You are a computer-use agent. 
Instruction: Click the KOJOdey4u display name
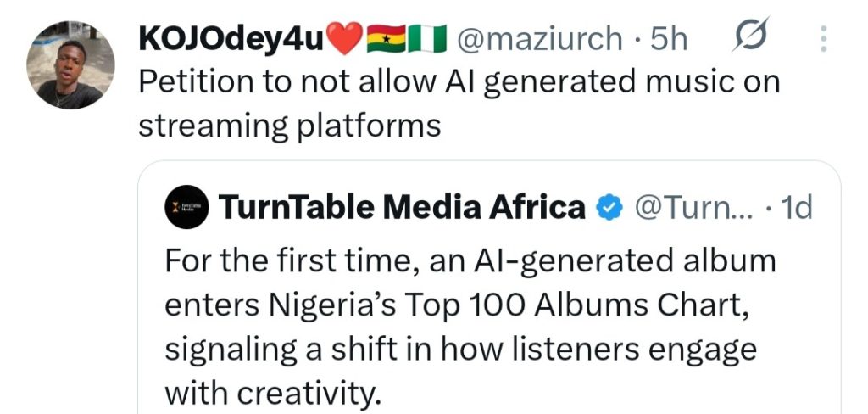coord(230,39)
